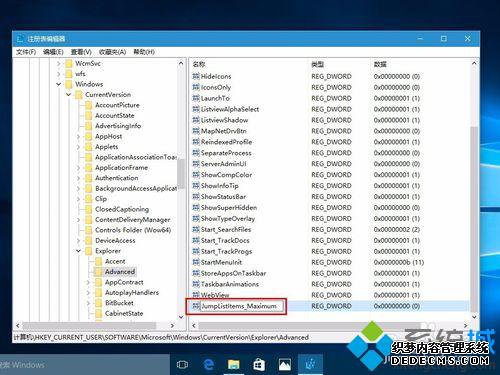Click the Start_SearchFiles value icon
This screenshot has height=375, width=500.
pos(196,229)
